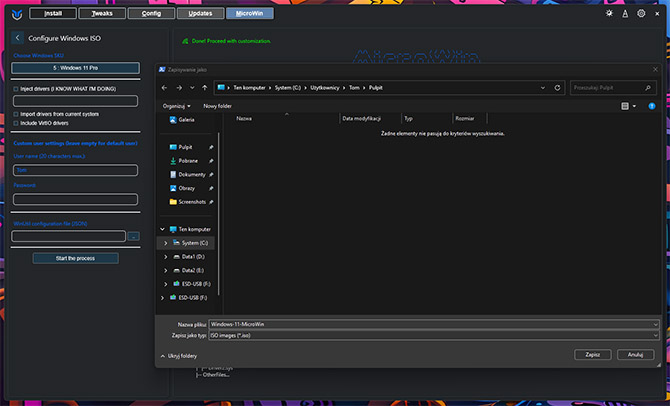Go back using Configure Windows ISO arrow
670x406 pixels.
(18, 38)
